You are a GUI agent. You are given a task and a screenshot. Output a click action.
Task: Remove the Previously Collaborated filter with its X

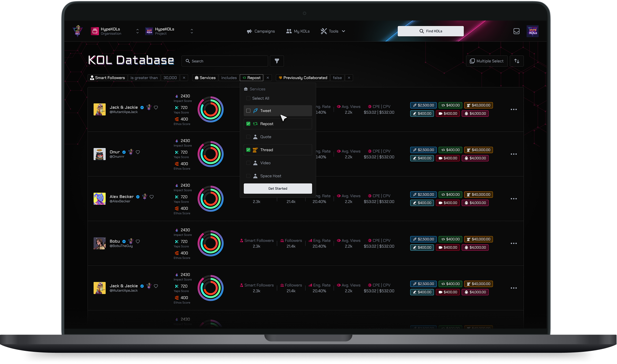pyautogui.click(x=349, y=78)
